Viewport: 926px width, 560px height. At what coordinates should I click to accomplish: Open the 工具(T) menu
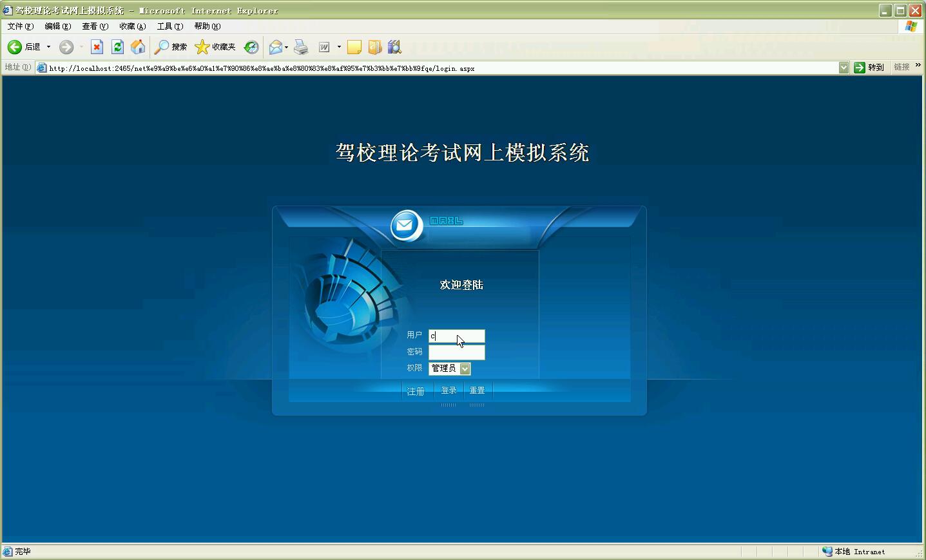pos(169,26)
